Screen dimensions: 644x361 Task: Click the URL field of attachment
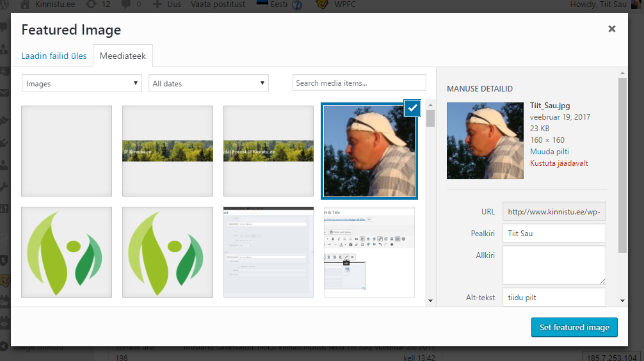(x=554, y=212)
